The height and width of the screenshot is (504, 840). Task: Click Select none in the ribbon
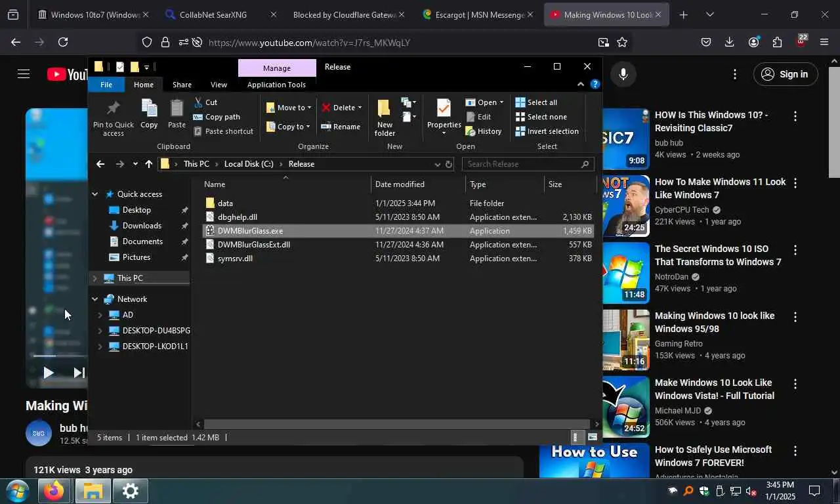click(x=541, y=117)
